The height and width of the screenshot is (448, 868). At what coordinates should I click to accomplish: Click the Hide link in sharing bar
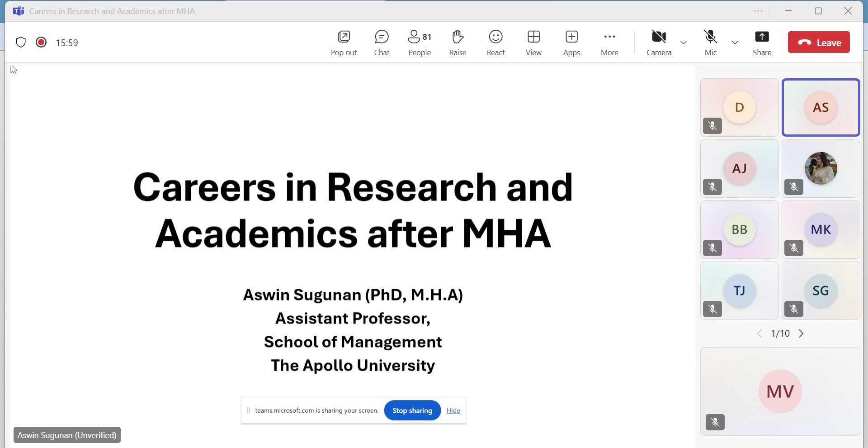(x=453, y=410)
